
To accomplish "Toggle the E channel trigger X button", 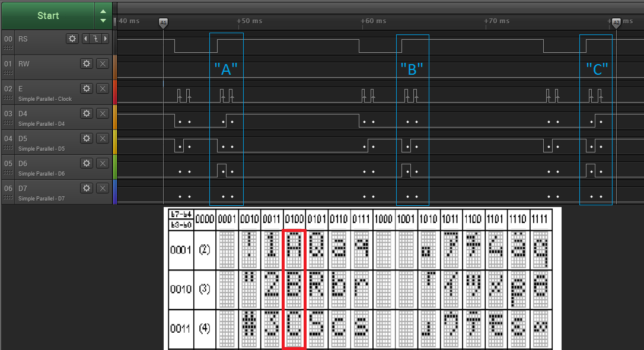I will coord(103,88).
